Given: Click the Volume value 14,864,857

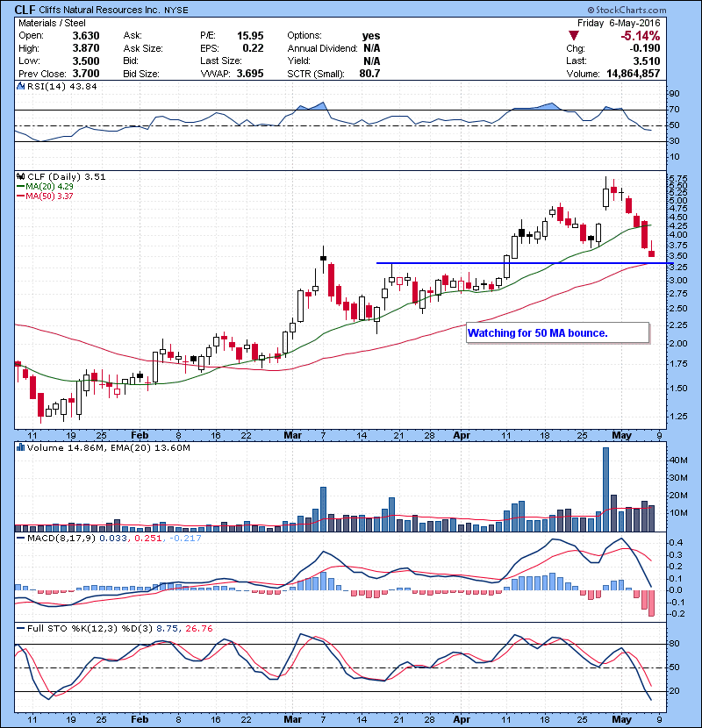Looking at the screenshot, I should tap(634, 74).
